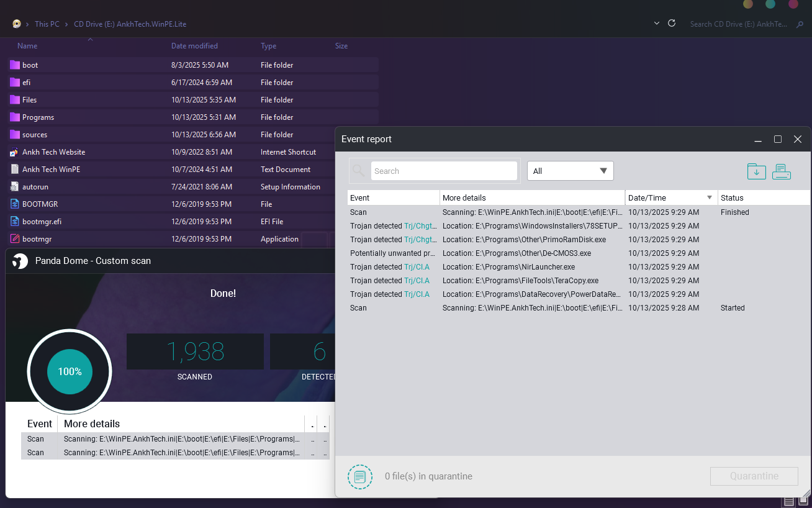
Task: Select the 'Potentially unwanted pr...' event cell
Action: coord(394,253)
